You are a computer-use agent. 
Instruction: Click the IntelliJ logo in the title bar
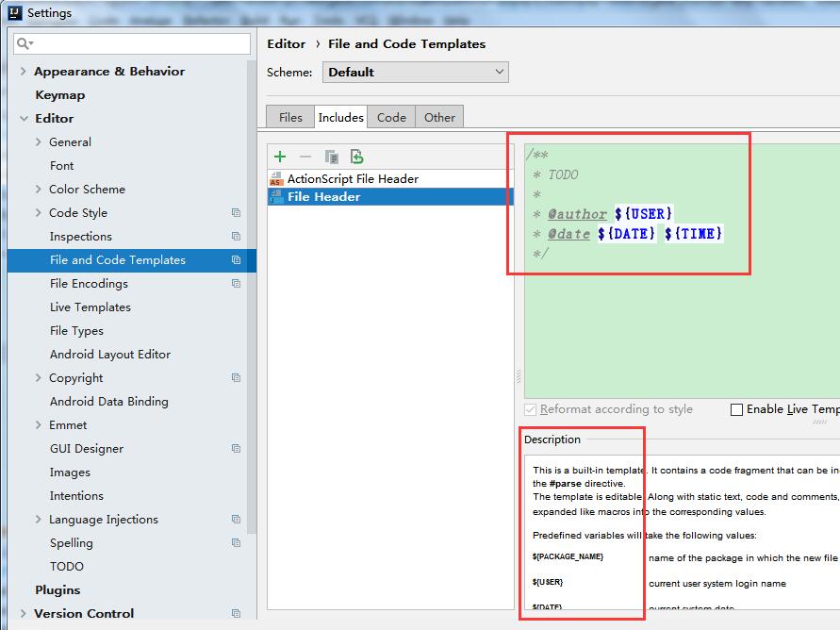click(15, 12)
